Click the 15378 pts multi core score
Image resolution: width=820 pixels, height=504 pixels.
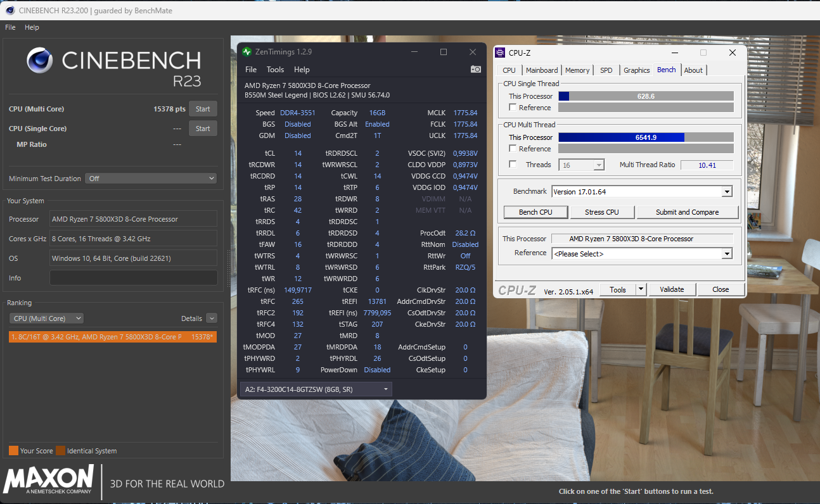click(x=169, y=109)
